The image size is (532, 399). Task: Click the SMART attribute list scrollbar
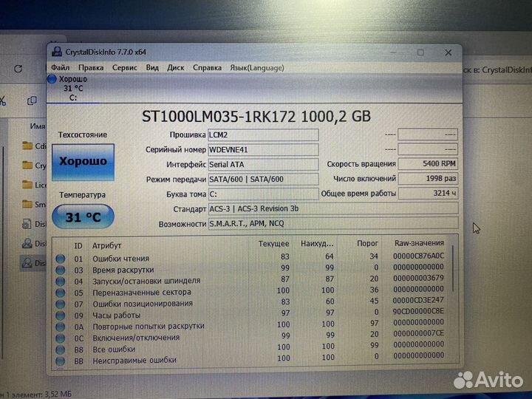(x=454, y=269)
